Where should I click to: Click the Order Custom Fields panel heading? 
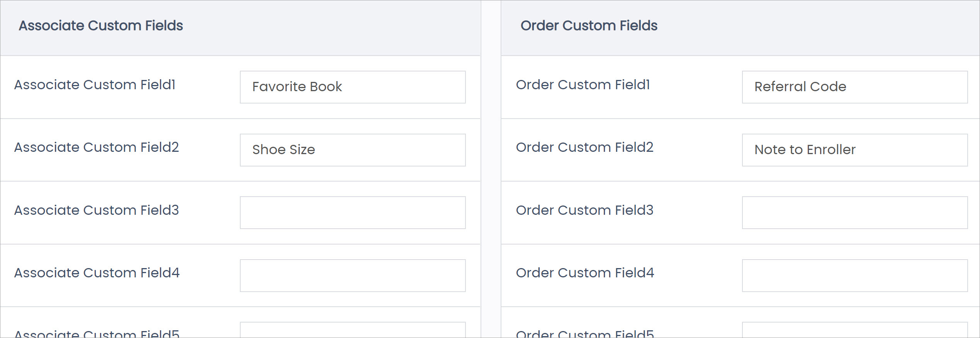point(589,25)
